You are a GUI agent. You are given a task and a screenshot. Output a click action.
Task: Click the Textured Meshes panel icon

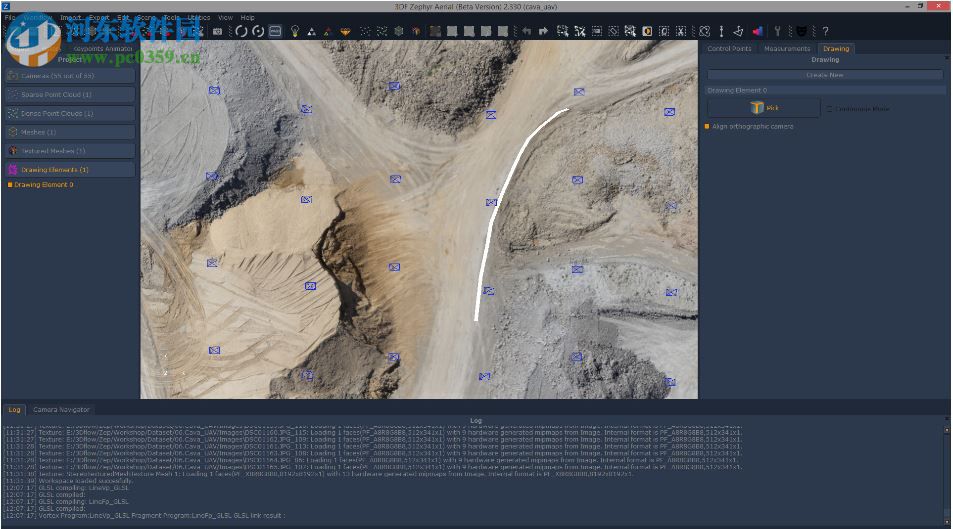13,151
